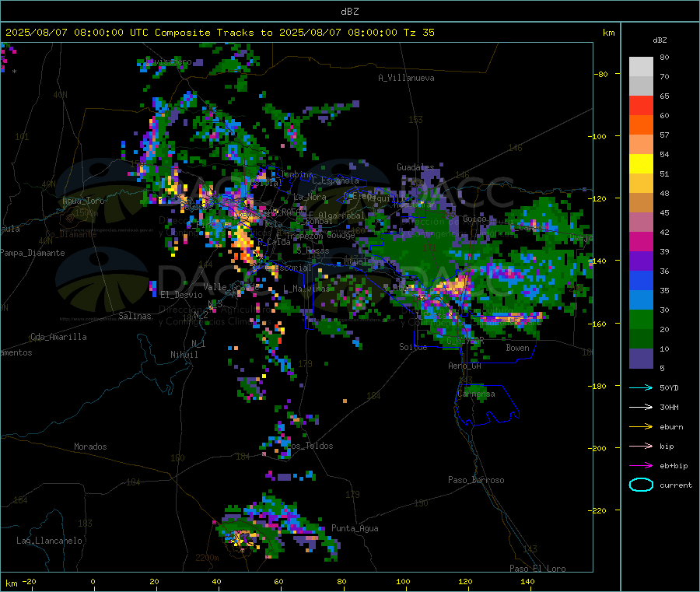700x592 pixels.
Task: Click the '60' tick on the horizontal axis
Action: point(278,582)
